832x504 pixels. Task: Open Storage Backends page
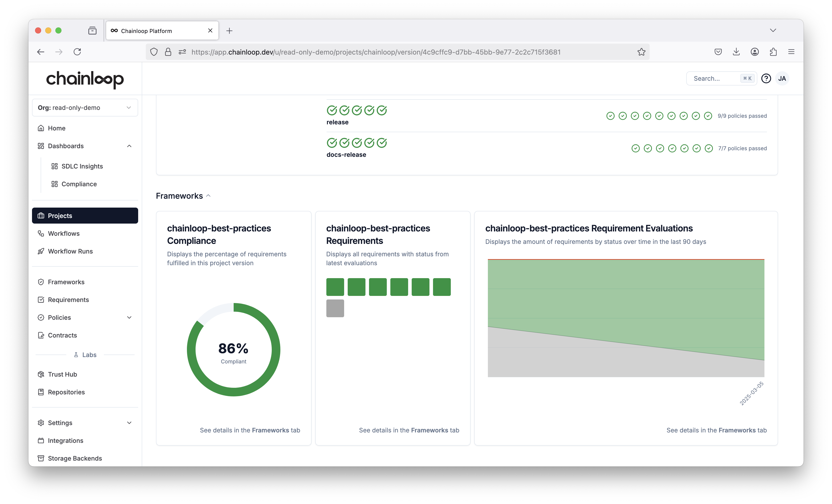click(x=85, y=459)
